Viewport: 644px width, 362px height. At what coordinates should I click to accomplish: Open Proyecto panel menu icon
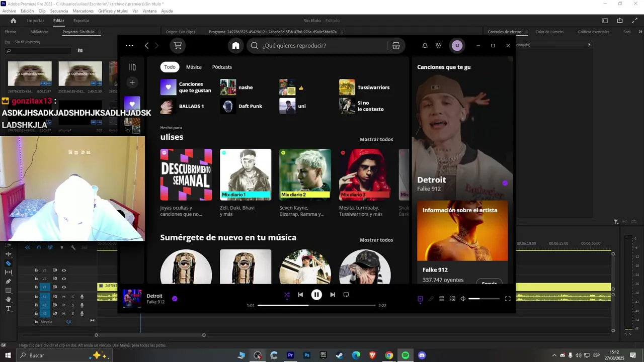[x=100, y=32]
